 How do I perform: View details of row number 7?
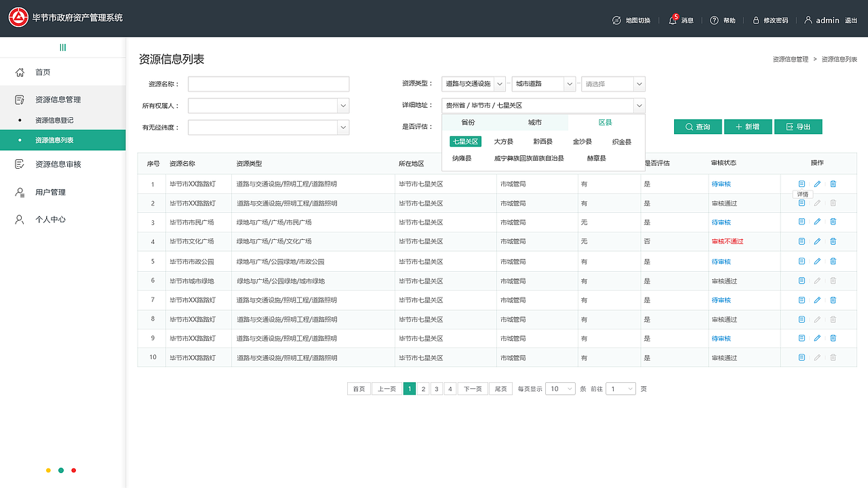tap(802, 300)
